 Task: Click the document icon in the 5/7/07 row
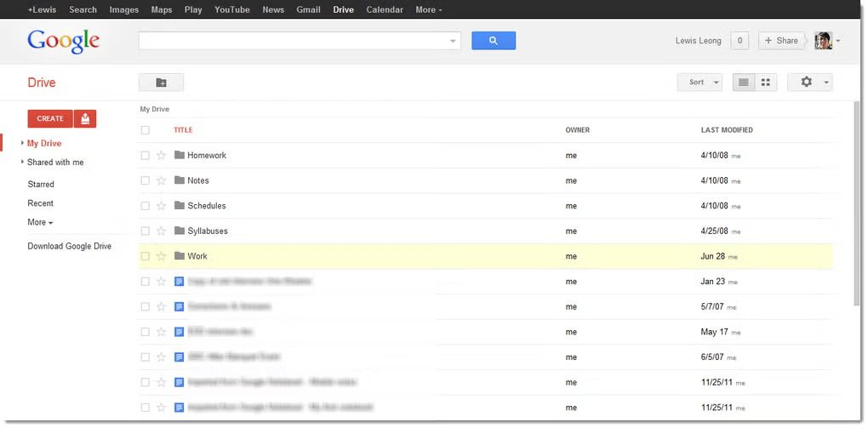(179, 306)
